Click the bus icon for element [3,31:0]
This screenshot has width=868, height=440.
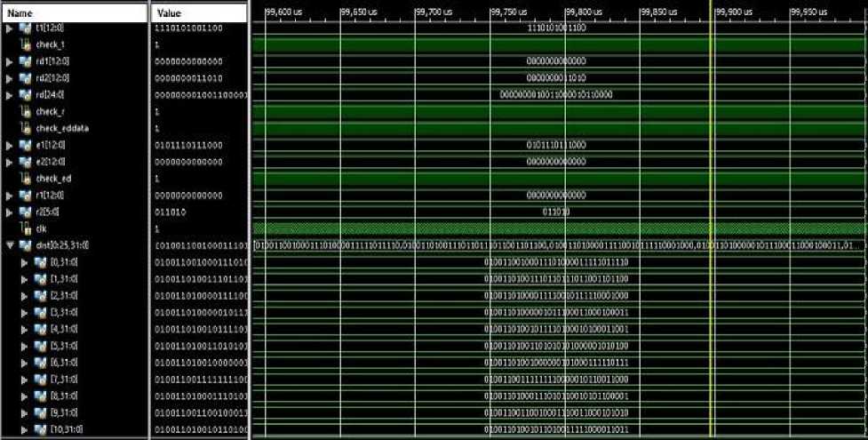[x=40, y=313]
